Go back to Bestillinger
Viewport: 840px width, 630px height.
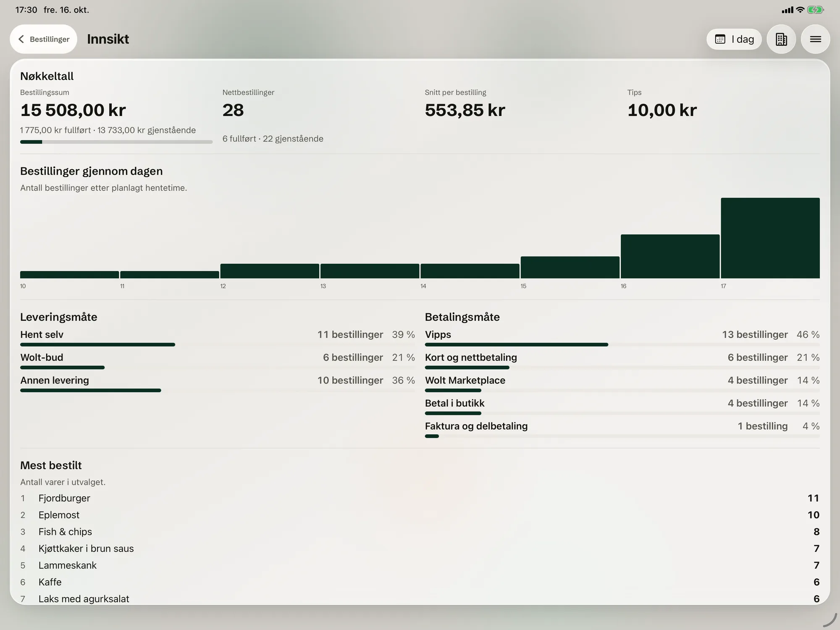pyautogui.click(x=44, y=39)
